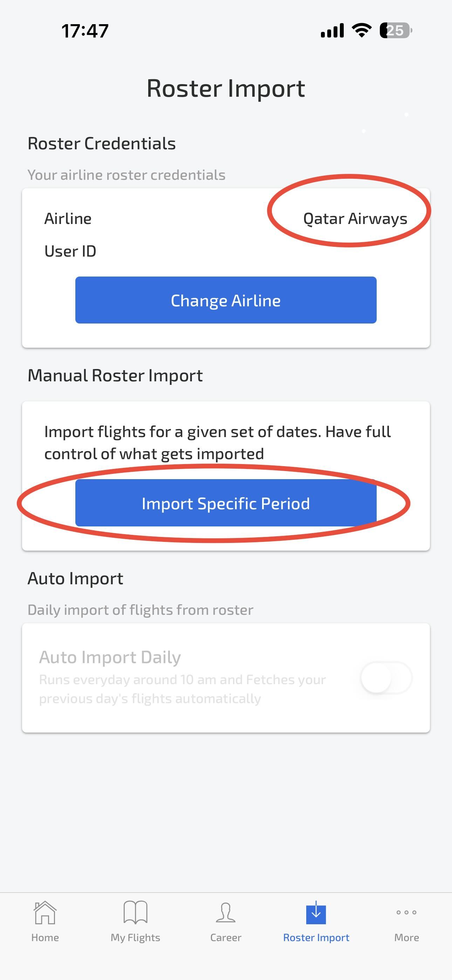Select the Qatar Airways airline value
The width and height of the screenshot is (452, 980).
click(355, 219)
